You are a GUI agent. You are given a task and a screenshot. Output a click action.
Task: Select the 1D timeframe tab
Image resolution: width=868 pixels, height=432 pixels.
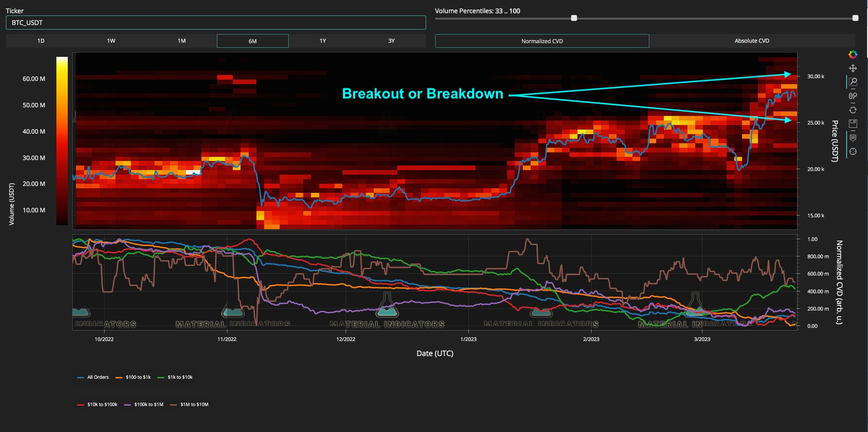tap(41, 41)
